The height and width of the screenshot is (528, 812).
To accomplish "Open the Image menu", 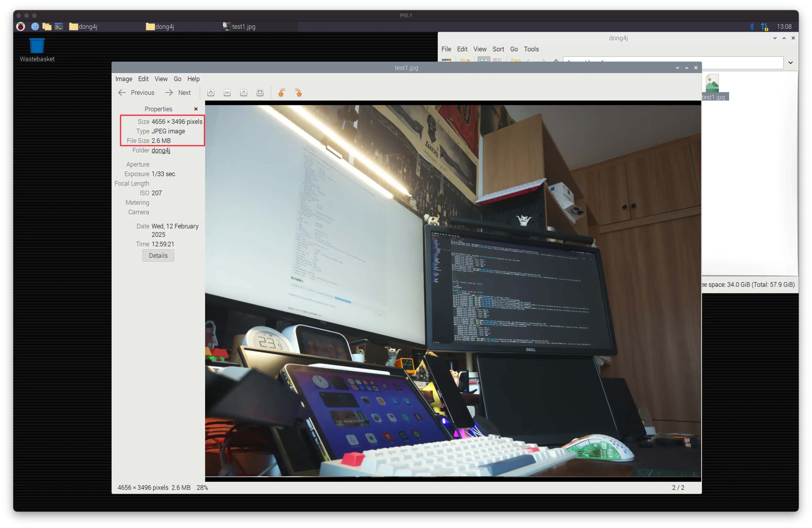I will tap(123, 79).
